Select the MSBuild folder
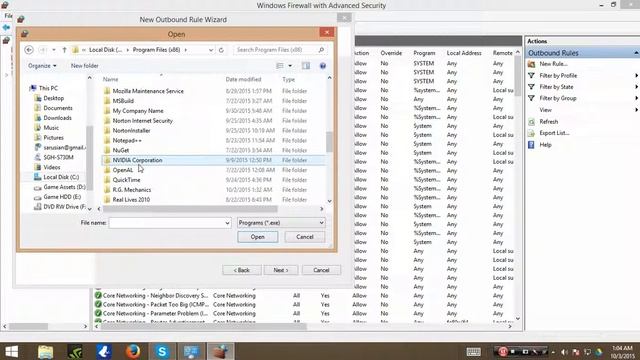The height and width of the screenshot is (360, 640). point(123,101)
